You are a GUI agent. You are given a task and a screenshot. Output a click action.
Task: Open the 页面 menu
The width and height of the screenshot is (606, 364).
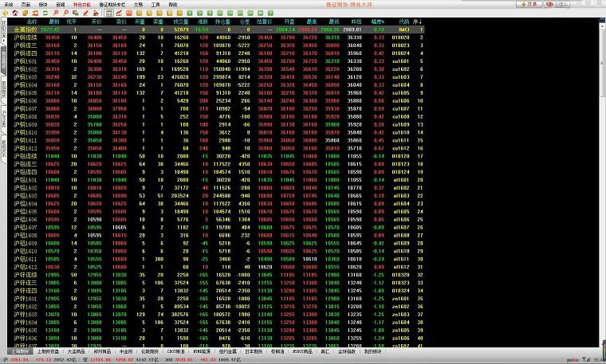click(26, 5)
